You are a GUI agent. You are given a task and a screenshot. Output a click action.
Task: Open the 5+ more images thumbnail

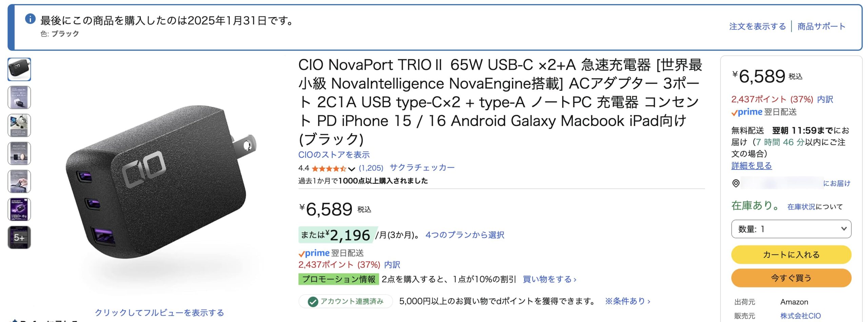19,237
